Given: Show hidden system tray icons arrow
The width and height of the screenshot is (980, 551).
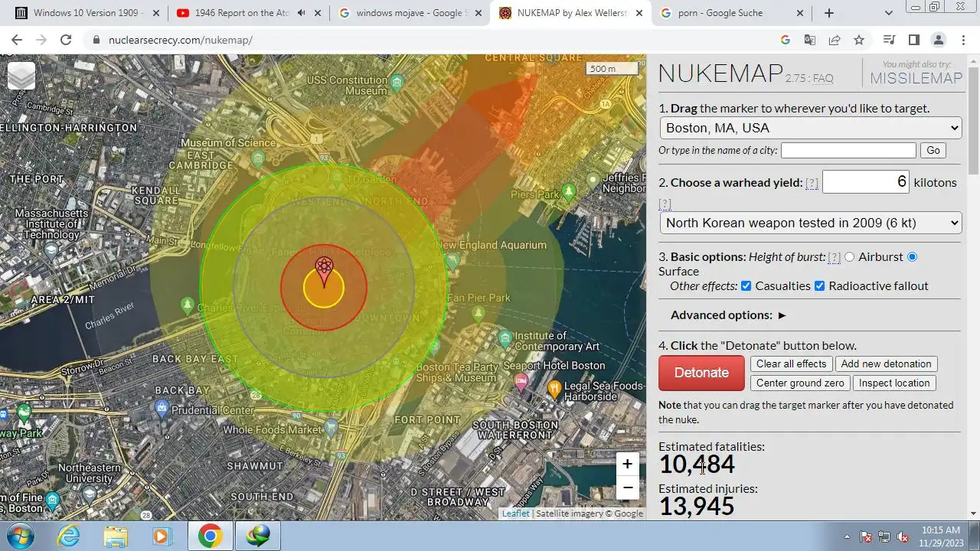Looking at the screenshot, I should pos(847,536).
